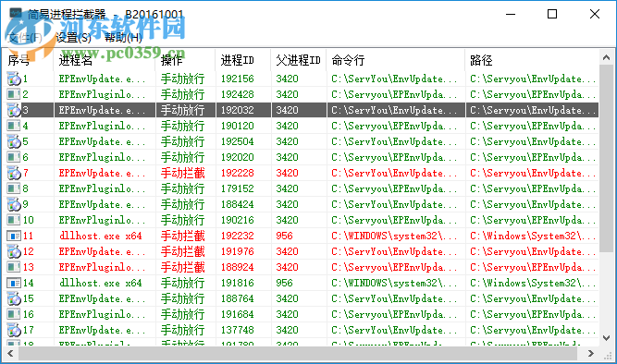Click the window icon in row 4
Screen dimensions: 617x364
click(x=14, y=126)
